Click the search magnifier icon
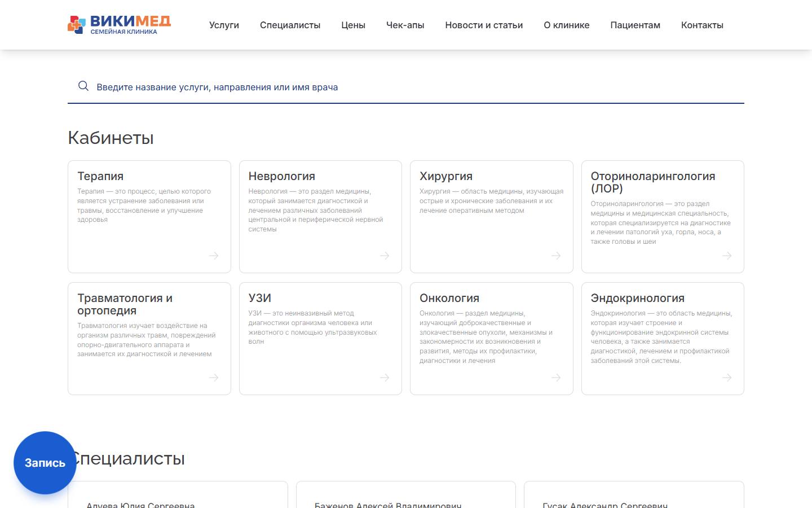Image resolution: width=812 pixels, height=508 pixels. click(x=83, y=86)
